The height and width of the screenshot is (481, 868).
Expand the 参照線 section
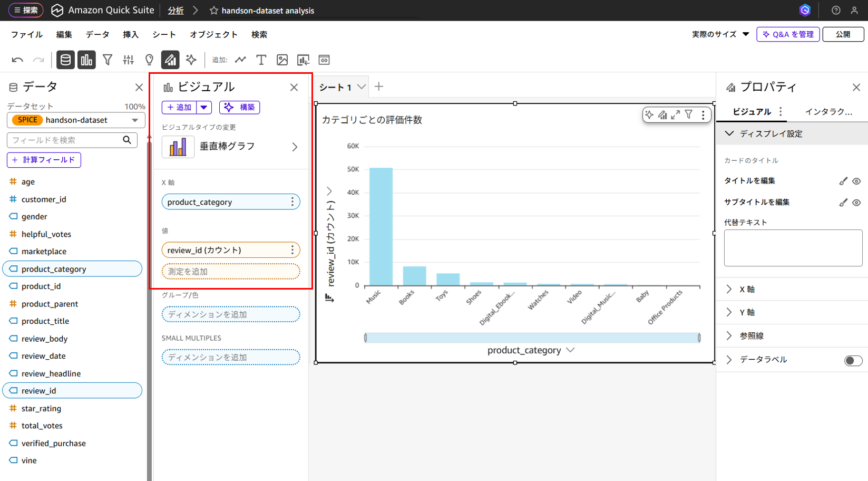point(792,335)
